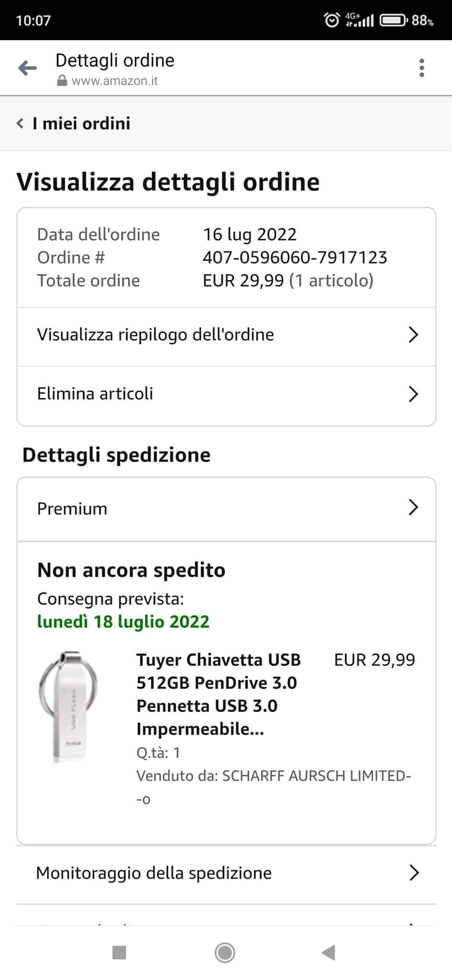The width and height of the screenshot is (452, 980).
Task: Select the Elimina articoli row
Action: (96, 394)
